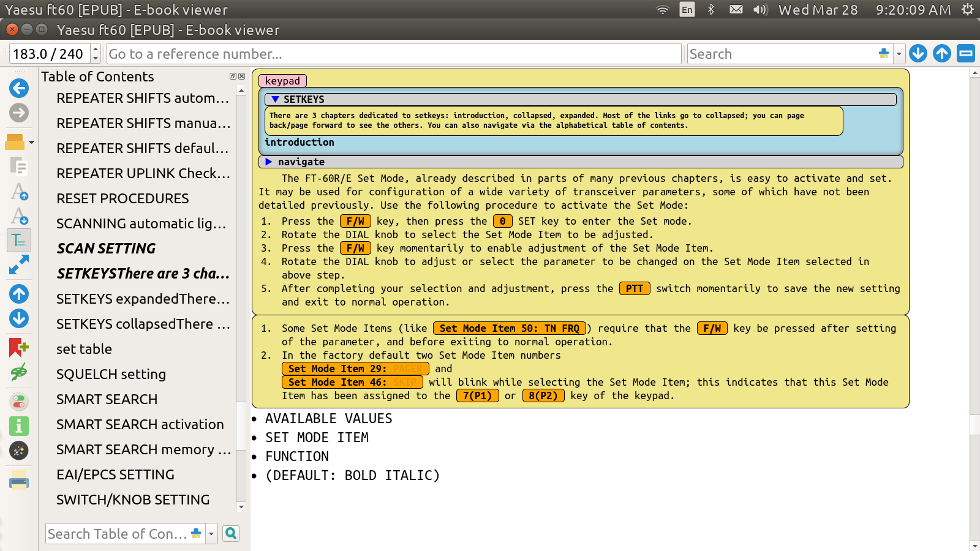Screen dimensions: 980x551
Task: Select SETKEYS expandedThere... entry
Action: (x=143, y=299)
